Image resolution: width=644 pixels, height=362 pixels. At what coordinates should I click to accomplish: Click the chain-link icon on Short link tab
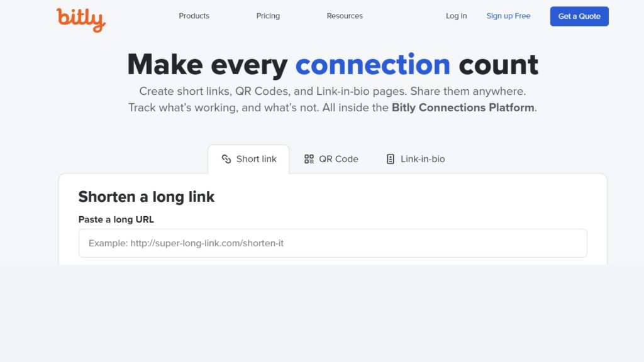point(226,159)
